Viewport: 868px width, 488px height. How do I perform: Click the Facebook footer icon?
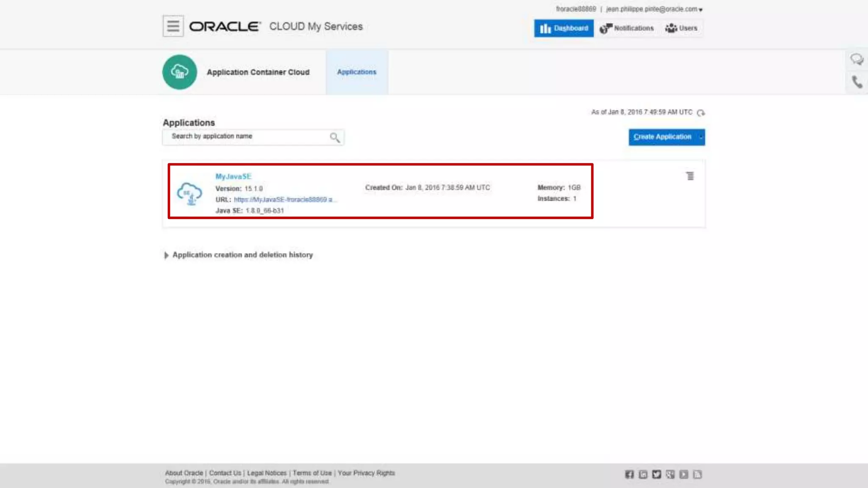629,474
